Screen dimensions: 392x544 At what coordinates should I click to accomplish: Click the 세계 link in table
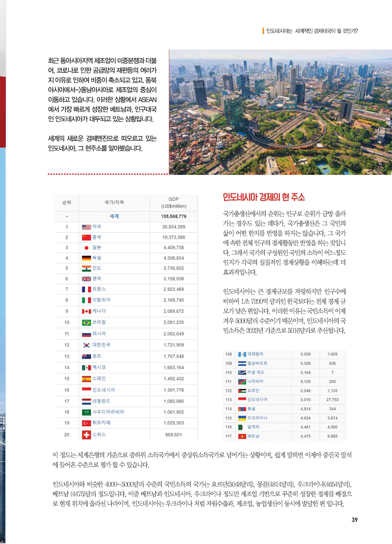[114, 216]
